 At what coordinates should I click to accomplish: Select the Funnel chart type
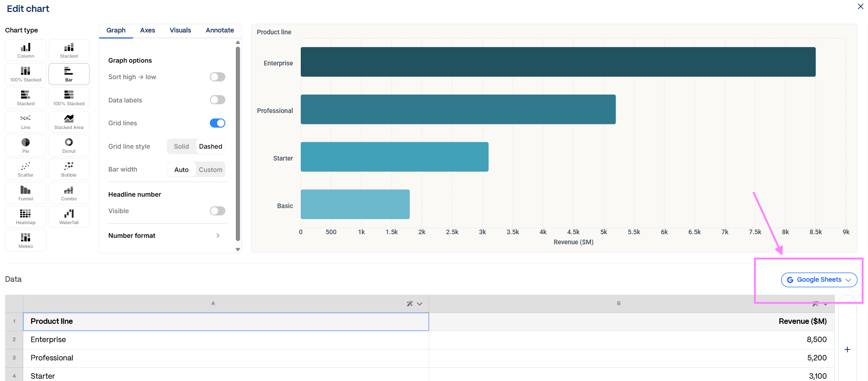26,193
